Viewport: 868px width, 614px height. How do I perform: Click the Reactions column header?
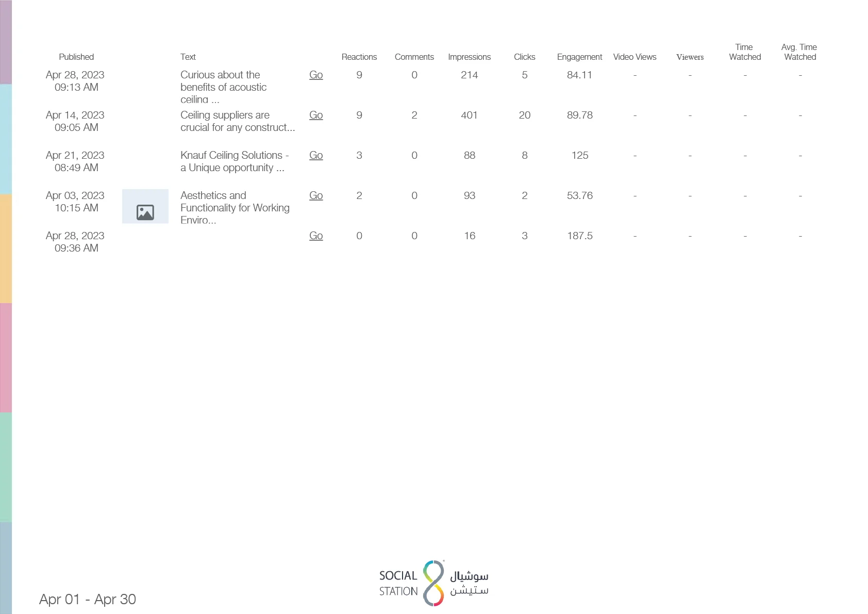pos(359,57)
